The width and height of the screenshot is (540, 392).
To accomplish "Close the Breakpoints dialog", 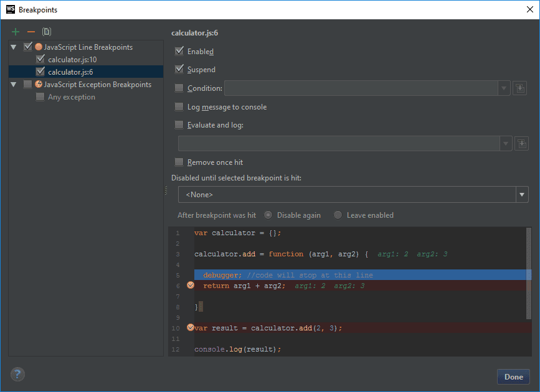I will (530, 9).
